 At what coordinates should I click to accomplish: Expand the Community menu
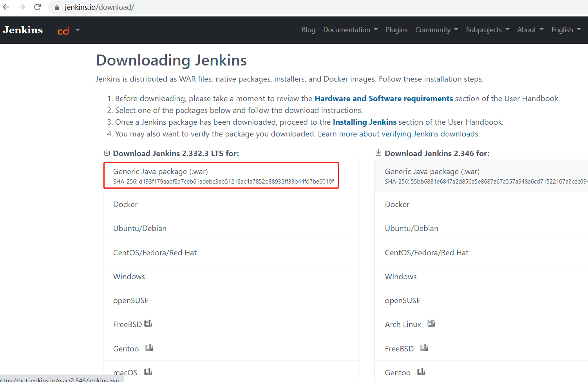436,30
